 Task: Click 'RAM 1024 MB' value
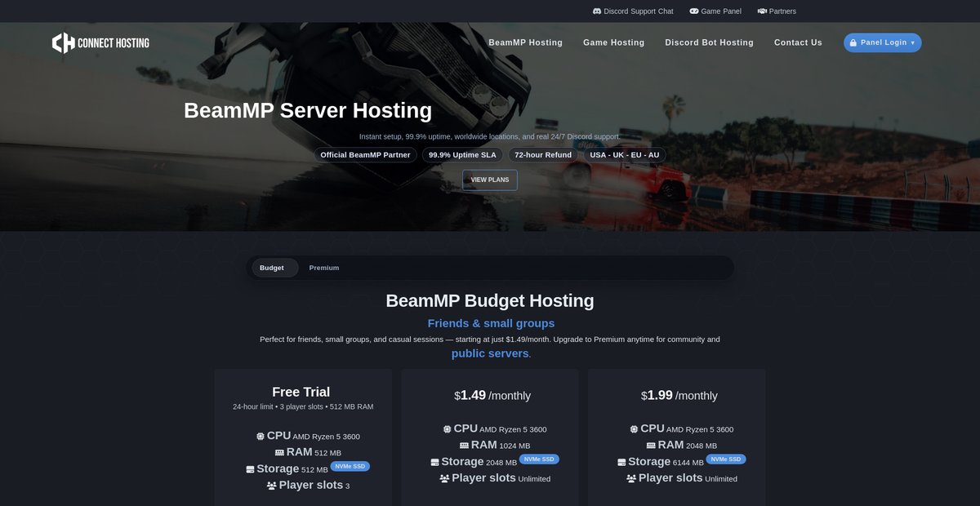(x=495, y=446)
